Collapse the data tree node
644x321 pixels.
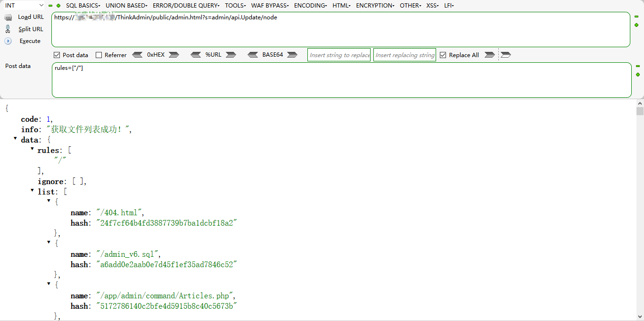click(x=16, y=139)
